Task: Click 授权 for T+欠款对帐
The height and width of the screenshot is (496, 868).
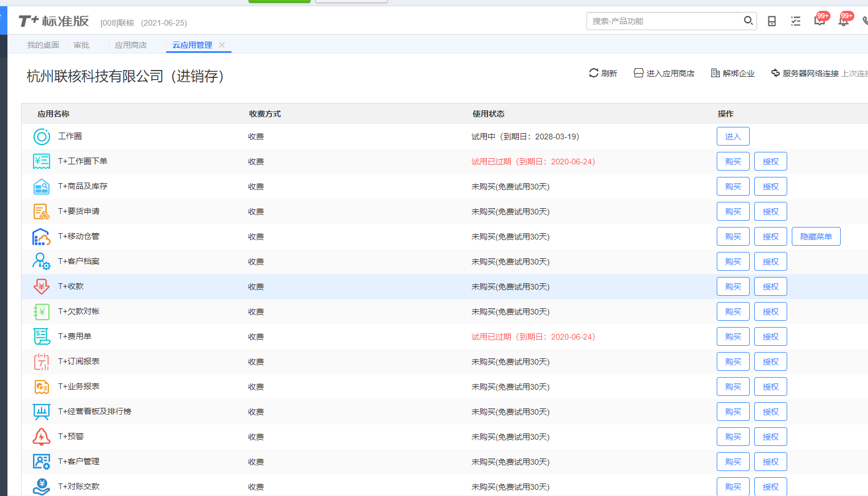Action: click(x=771, y=312)
